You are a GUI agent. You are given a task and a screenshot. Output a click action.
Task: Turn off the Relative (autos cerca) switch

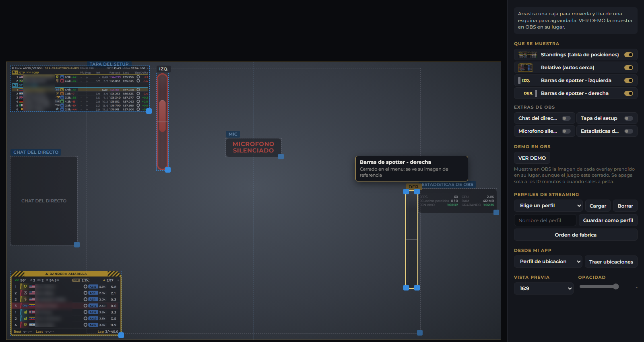click(x=628, y=68)
